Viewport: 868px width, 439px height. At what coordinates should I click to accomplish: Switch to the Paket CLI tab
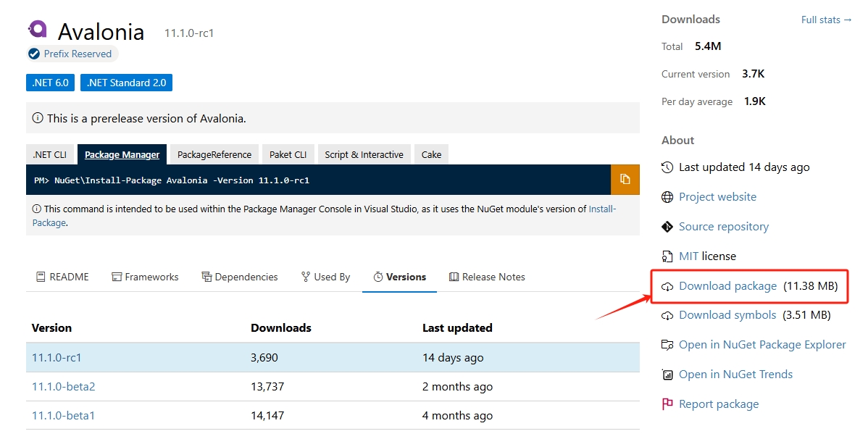tap(288, 154)
